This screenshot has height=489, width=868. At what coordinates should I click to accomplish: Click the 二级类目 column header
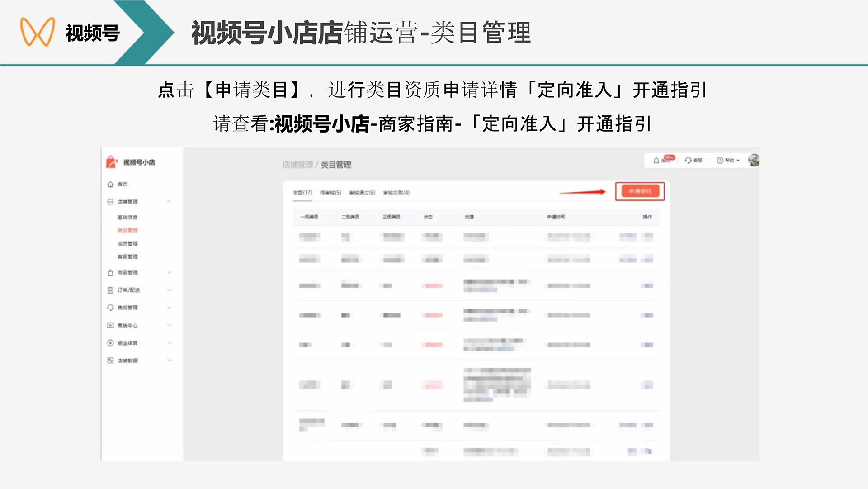pos(350,217)
